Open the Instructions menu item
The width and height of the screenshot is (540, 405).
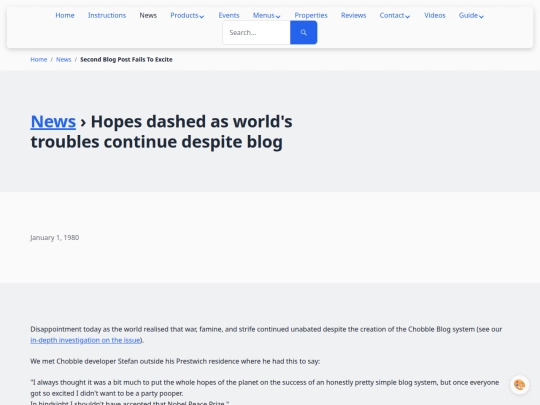tap(107, 15)
